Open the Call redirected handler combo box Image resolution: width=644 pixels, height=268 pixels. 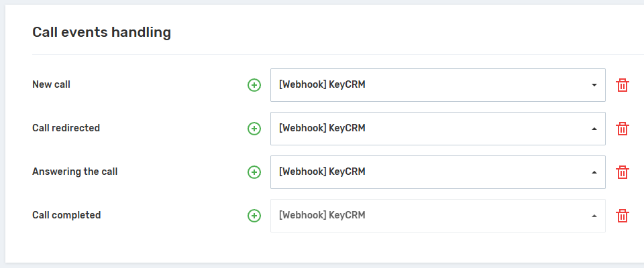click(429, 129)
